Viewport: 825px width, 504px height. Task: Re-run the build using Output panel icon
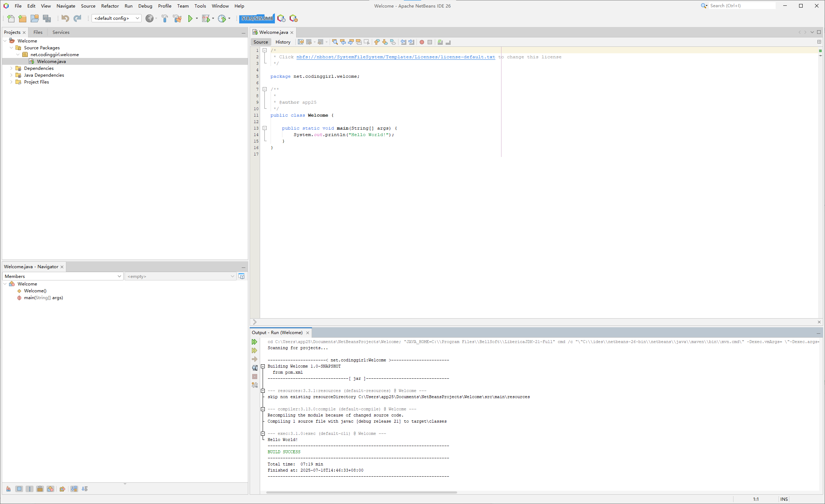[x=255, y=342]
